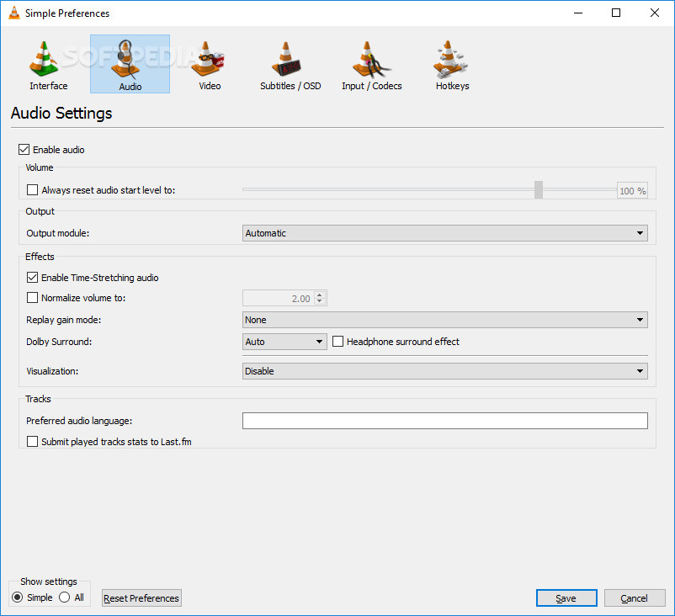Open the Visualization dropdown
This screenshot has height=616, width=675.
coord(444,371)
